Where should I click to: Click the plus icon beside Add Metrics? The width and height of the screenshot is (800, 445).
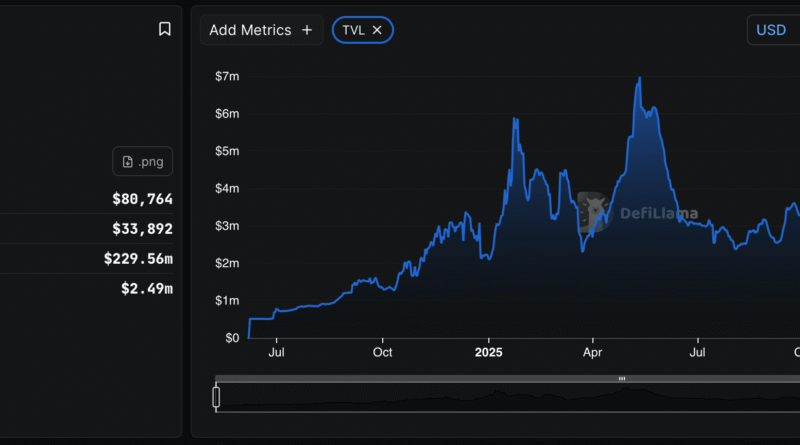306,30
